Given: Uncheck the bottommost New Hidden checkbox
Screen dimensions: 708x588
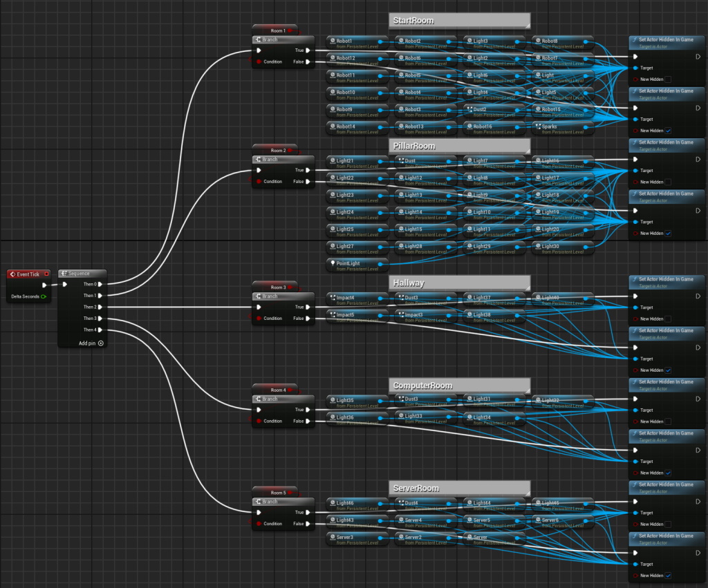Looking at the screenshot, I should coord(668,576).
